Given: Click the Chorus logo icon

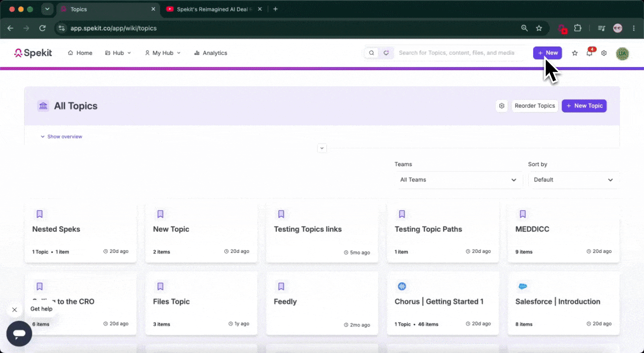Looking at the screenshot, I should pyautogui.click(x=402, y=286).
